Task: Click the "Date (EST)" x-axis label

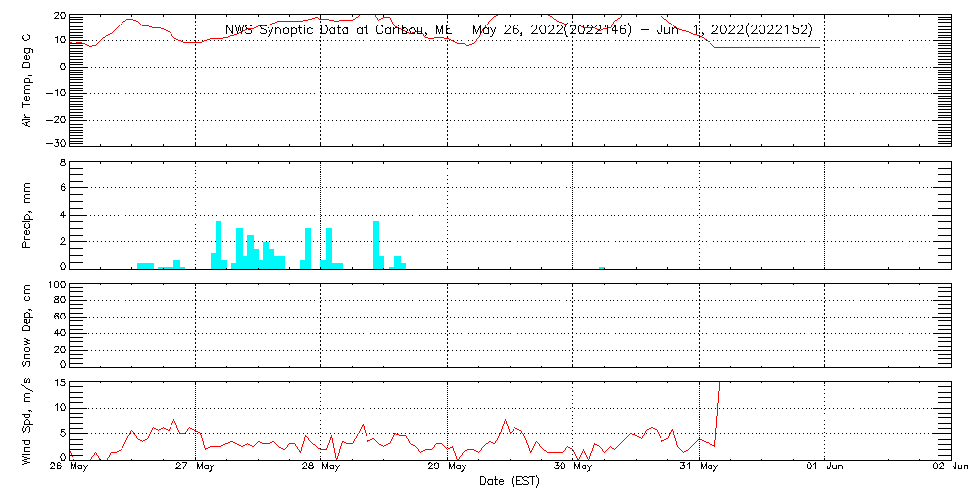Action: click(511, 481)
